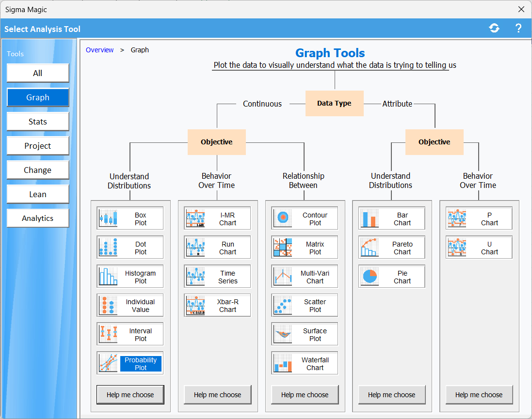Open the Pie Chart icon
Image resolution: width=532 pixels, height=419 pixels.
[x=370, y=276]
